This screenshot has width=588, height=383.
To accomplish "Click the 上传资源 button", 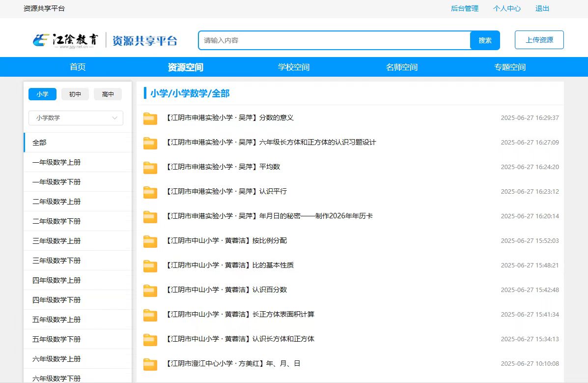I will (539, 40).
